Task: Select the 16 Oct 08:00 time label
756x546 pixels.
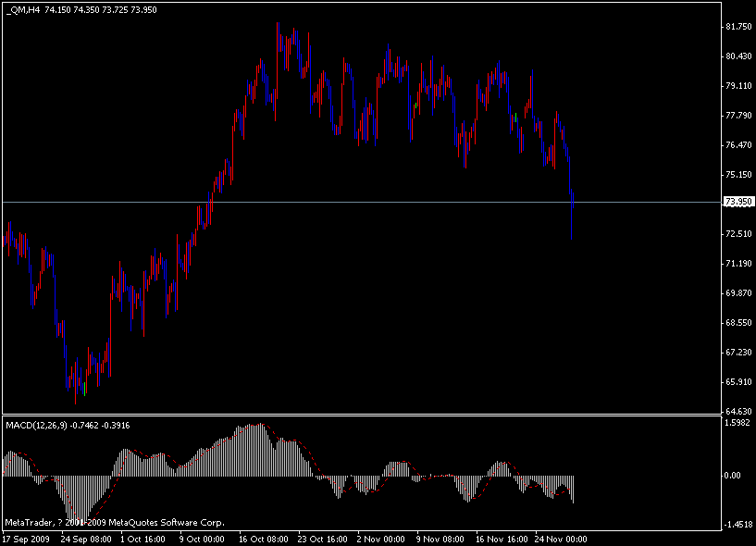Action: (x=262, y=538)
